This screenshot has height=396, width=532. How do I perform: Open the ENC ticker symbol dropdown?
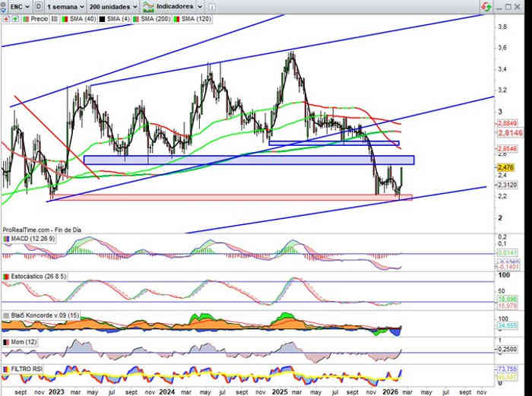(x=17, y=5)
